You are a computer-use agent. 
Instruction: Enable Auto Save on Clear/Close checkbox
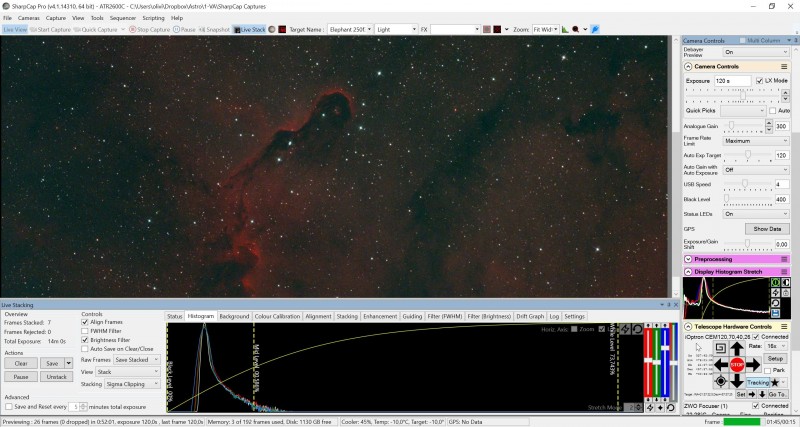(x=85, y=349)
